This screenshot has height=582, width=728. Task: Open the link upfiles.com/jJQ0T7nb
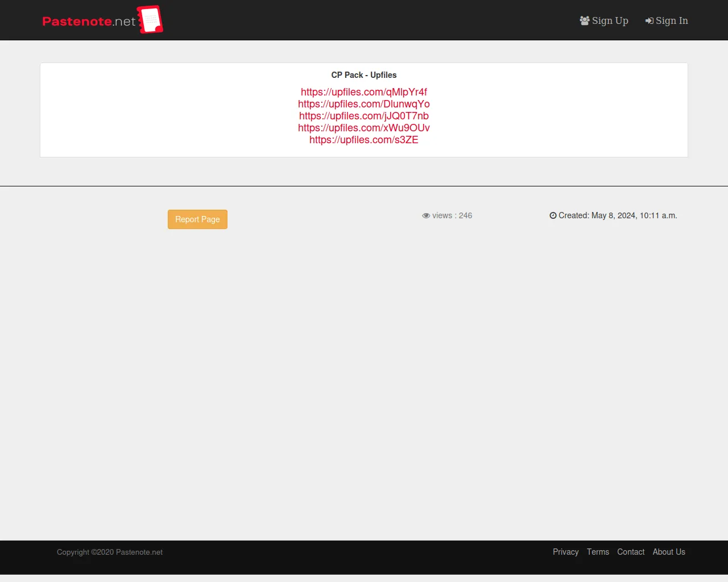pos(363,116)
